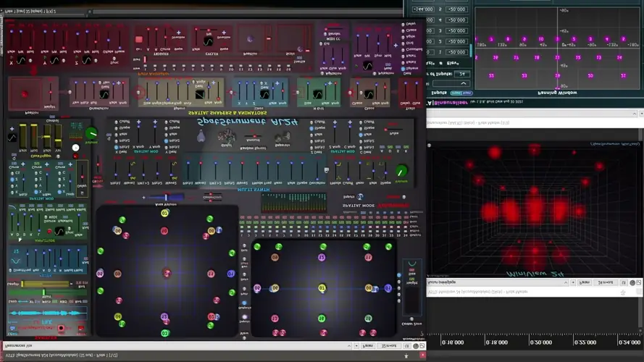Click the green rotary knob beside yellow faders

(x=91, y=133)
